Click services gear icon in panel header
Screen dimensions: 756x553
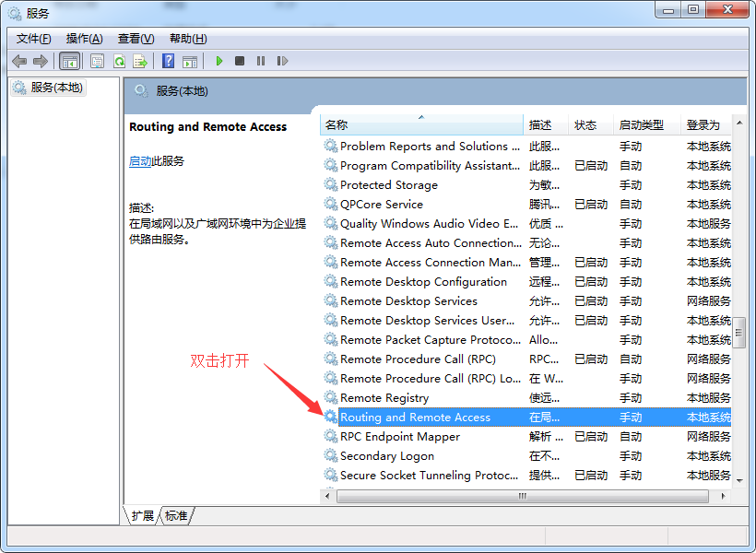[x=141, y=90]
